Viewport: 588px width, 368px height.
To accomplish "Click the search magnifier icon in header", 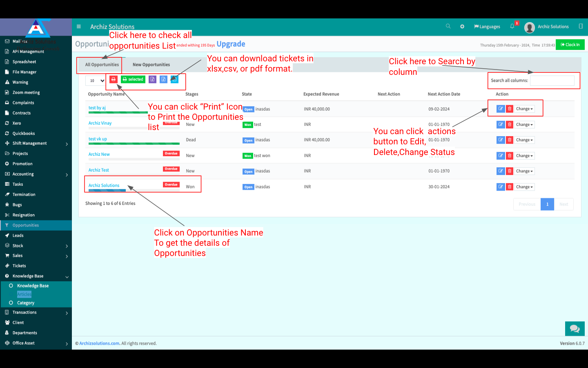I will pos(448,26).
